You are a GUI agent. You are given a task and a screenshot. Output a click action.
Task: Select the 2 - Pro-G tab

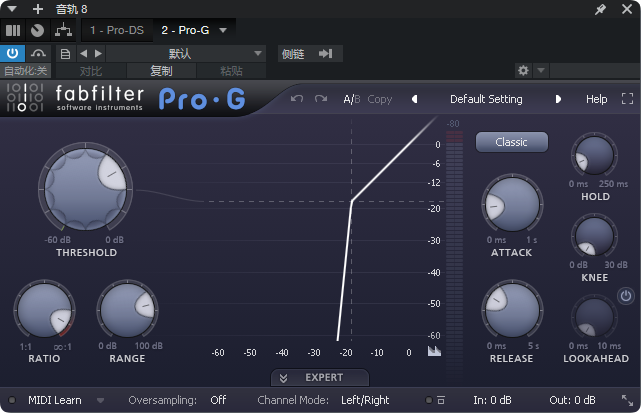tap(185, 30)
